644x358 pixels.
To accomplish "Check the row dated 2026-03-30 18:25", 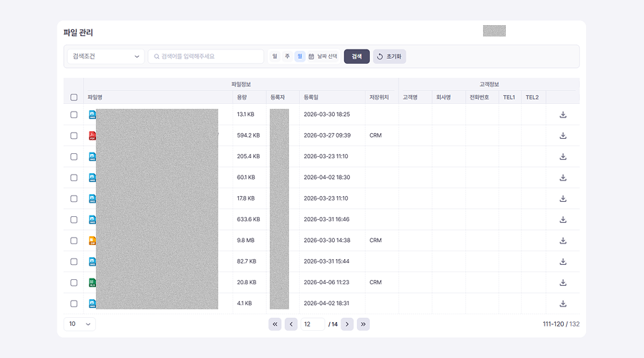I will 74,115.
